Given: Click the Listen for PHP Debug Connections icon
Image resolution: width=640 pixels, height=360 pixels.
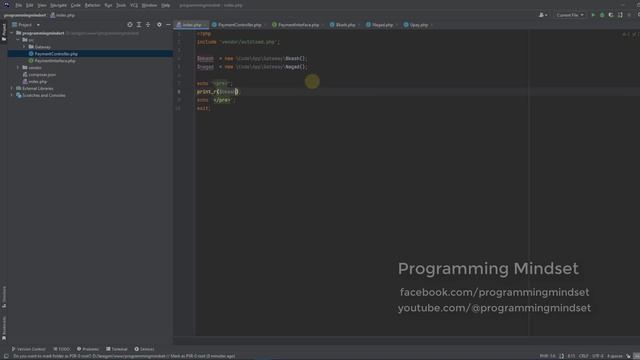Looking at the screenshot, I should pos(620,15).
